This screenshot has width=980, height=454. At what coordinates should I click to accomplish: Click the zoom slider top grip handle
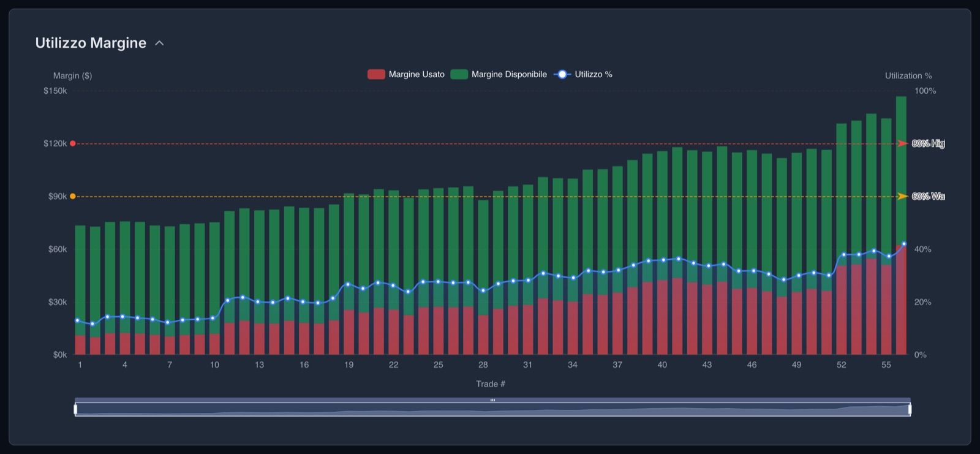492,400
